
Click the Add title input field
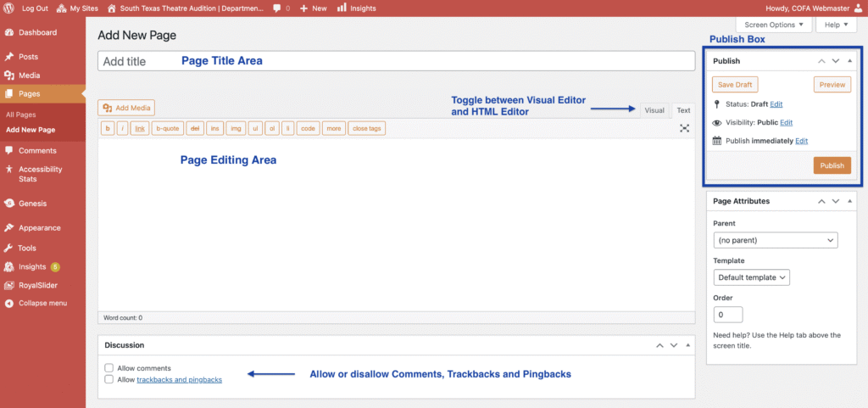(396, 62)
